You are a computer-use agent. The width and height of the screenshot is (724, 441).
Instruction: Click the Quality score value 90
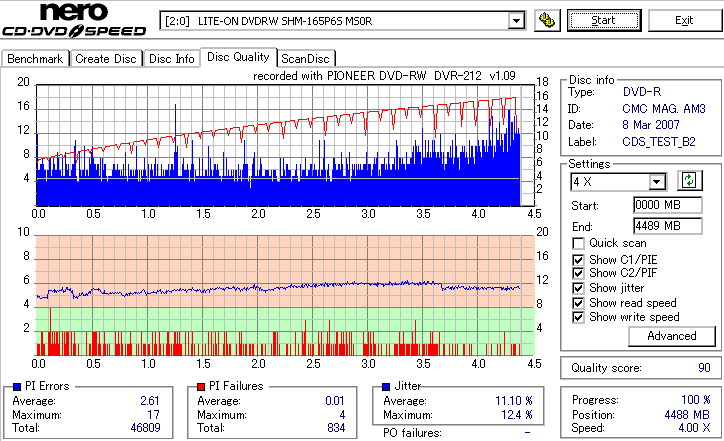click(704, 368)
